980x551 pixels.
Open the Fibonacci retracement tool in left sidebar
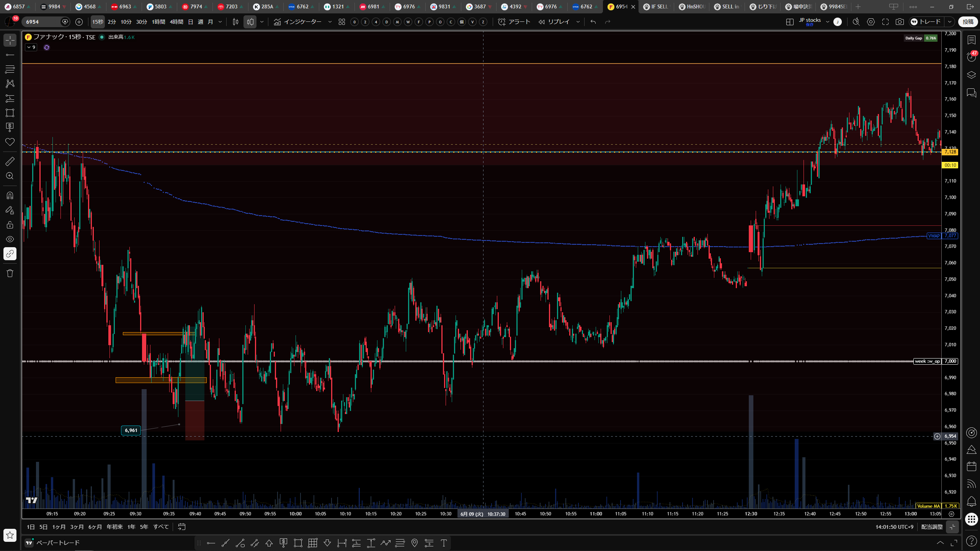click(x=10, y=69)
